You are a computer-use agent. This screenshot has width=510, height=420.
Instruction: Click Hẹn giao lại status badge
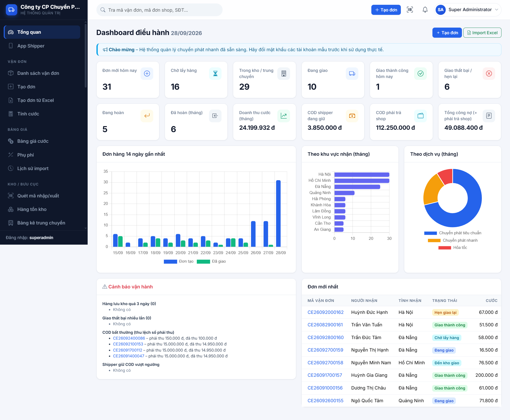coord(445,313)
